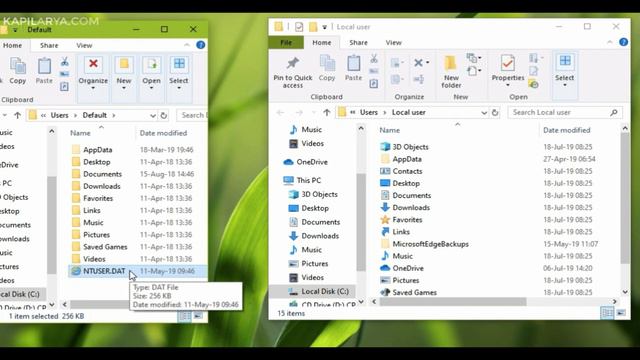Click the help icon in Local user window

pos(623,42)
